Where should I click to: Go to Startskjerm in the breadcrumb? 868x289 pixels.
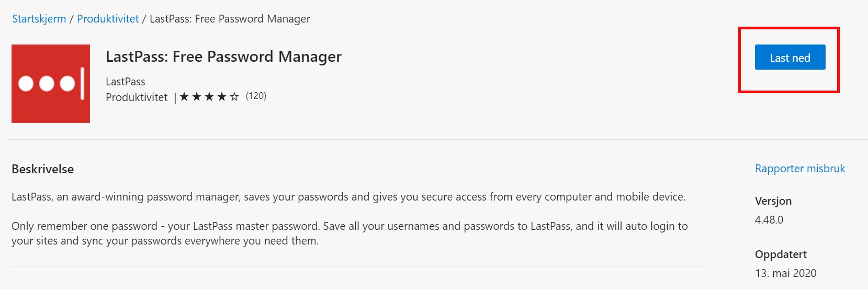[39, 19]
